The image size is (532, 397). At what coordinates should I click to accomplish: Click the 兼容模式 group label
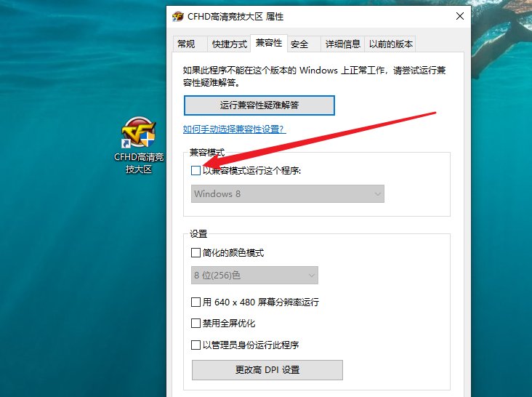pyautogui.click(x=207, y=153)
